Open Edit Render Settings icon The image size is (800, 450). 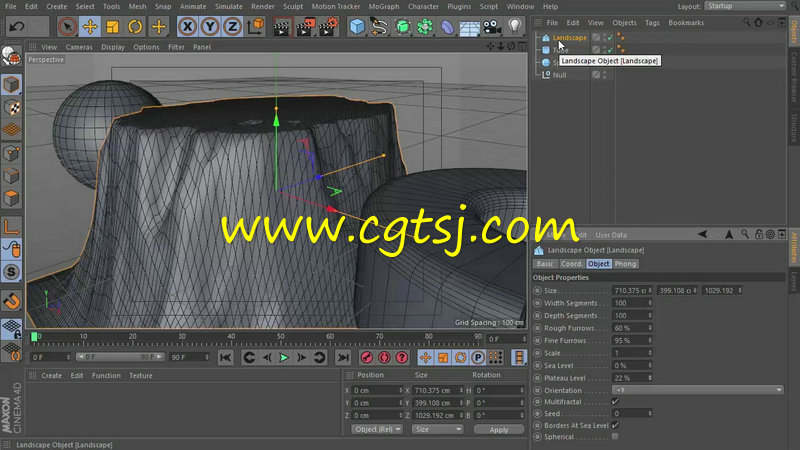(329, 27)
